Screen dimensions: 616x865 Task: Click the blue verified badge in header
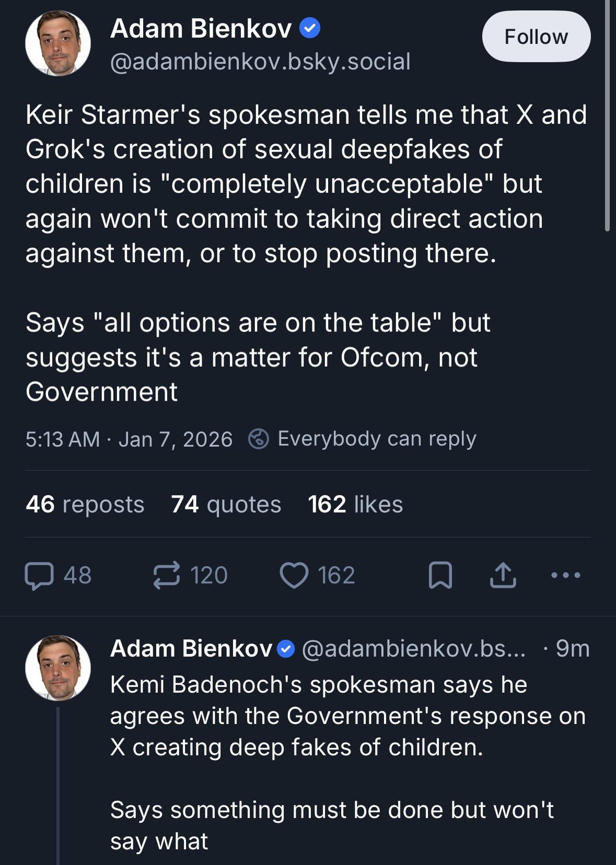[x=310, y=28]
